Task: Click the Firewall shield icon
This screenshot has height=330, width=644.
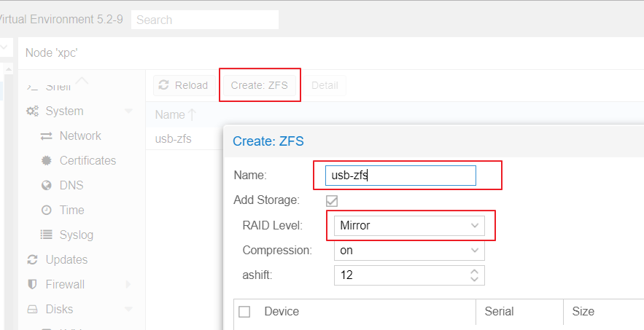Action: click(x=32, y=284)
